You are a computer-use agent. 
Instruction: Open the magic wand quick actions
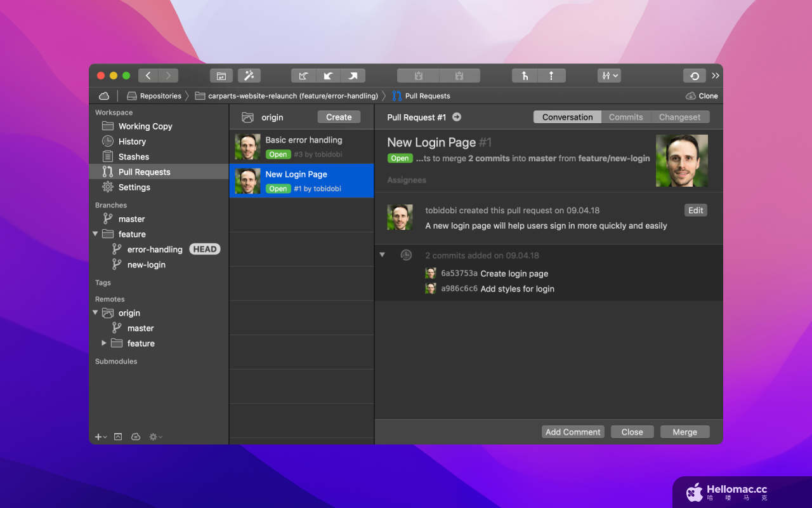pos(249,76)
